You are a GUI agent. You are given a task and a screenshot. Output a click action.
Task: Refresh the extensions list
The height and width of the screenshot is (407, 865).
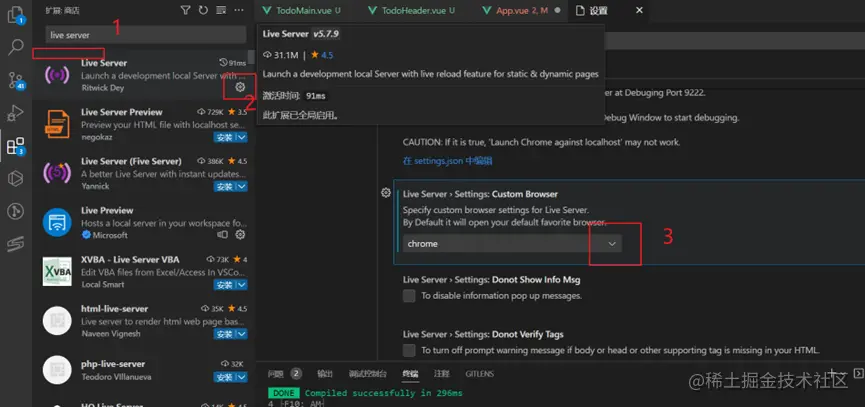tap(203, 10)
